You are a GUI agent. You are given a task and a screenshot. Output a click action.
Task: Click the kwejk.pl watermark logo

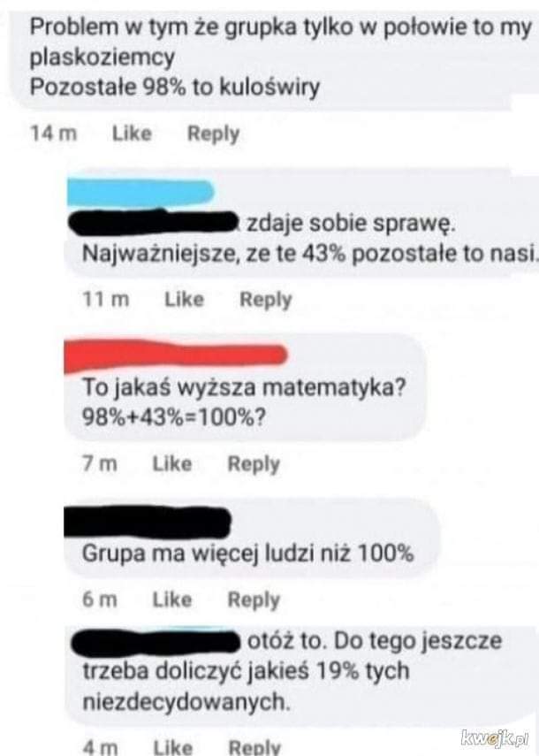click(495, 737)
